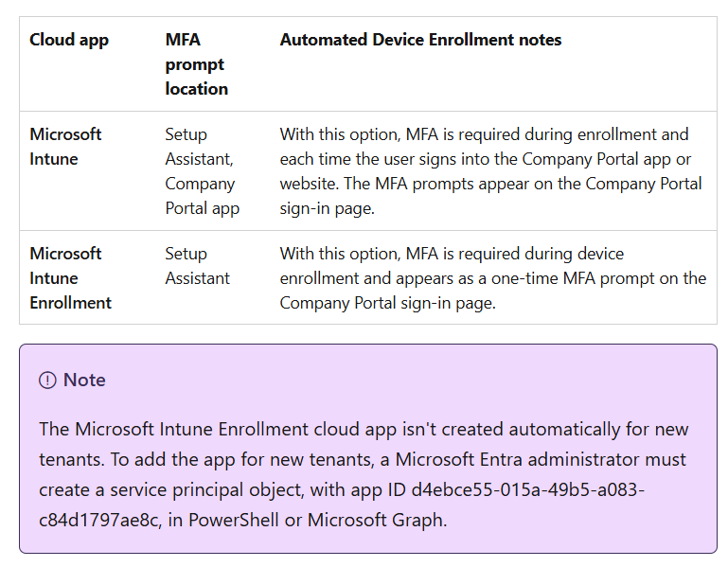The width and height of the screenshot is (728, 567).
Task: Click the PowerShell or Microsoft Graph text
Action: point(316,520)
